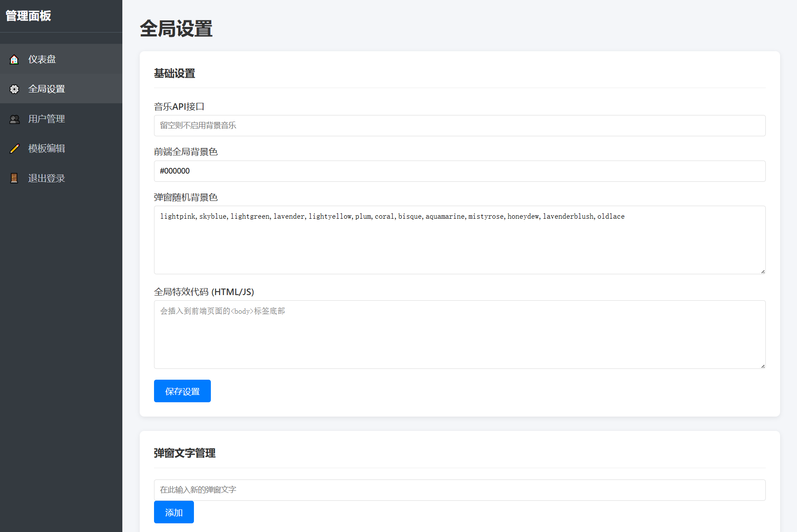The image size is (797, 532).
Task: Click the resize handle of effects textarea
Action: coord(762,365)
